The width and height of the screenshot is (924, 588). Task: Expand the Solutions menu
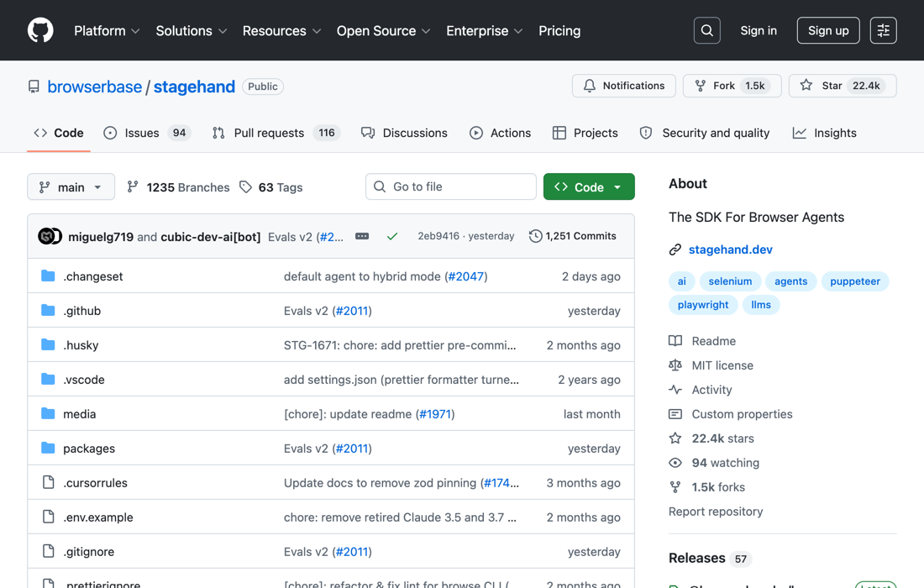coord(191,30)
